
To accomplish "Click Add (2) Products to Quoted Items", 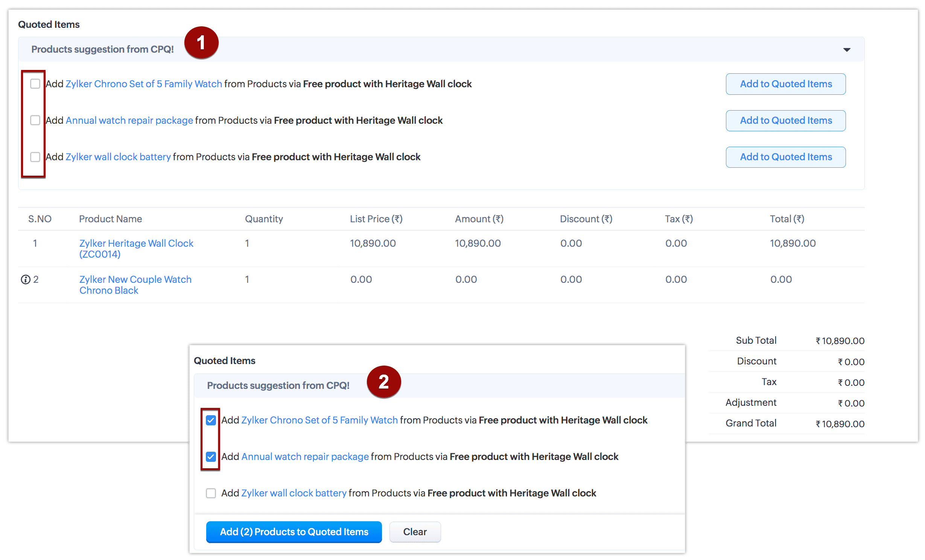I will [x=294, y=532].
